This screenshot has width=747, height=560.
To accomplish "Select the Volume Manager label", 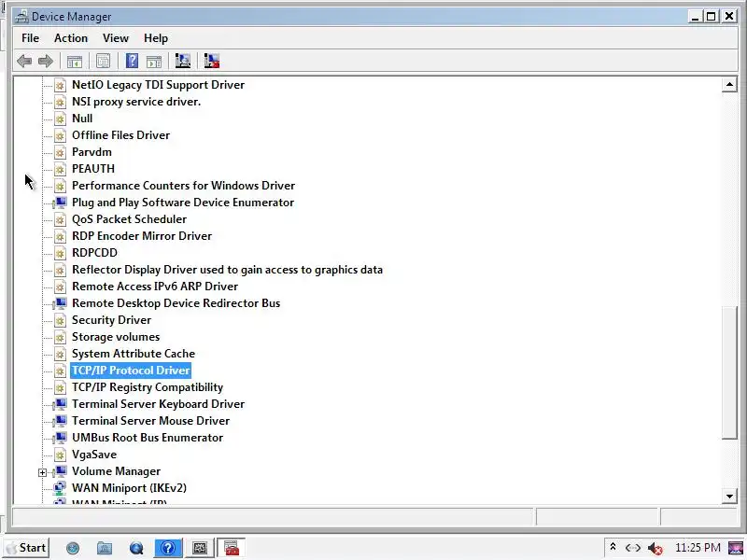I will click(116, 471).
